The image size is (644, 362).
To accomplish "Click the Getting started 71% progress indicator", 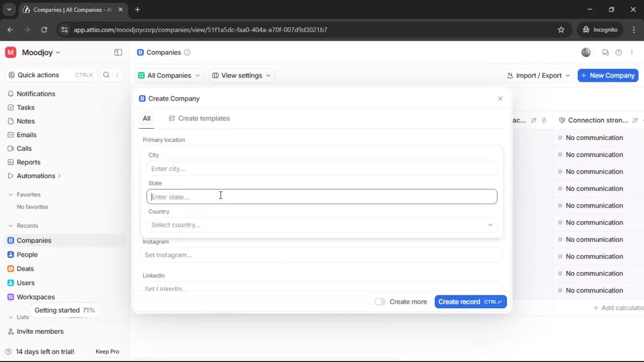I will (x=64, y=310).
